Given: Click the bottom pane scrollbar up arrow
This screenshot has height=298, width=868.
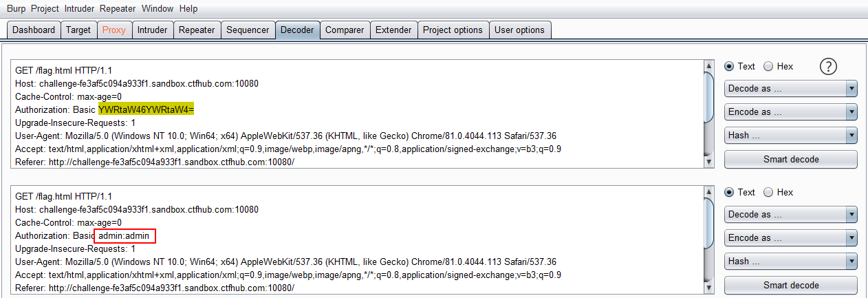Looking at the screenshot, I should (x=708, y=191).
